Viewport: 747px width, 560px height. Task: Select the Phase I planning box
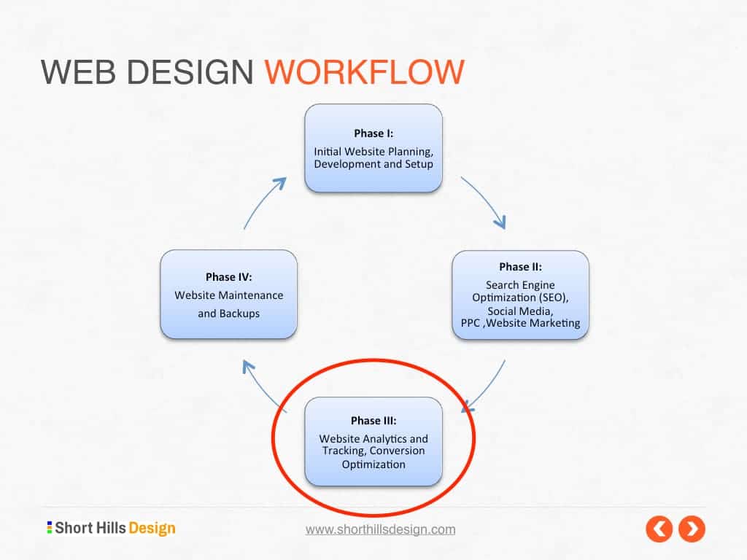pyautogui.click(x=373, y=148)
